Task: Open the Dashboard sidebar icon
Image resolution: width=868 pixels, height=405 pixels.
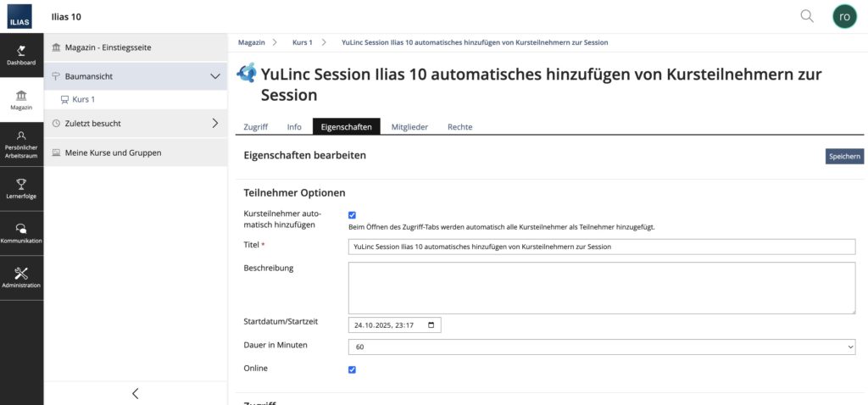Action: point(21,51)
